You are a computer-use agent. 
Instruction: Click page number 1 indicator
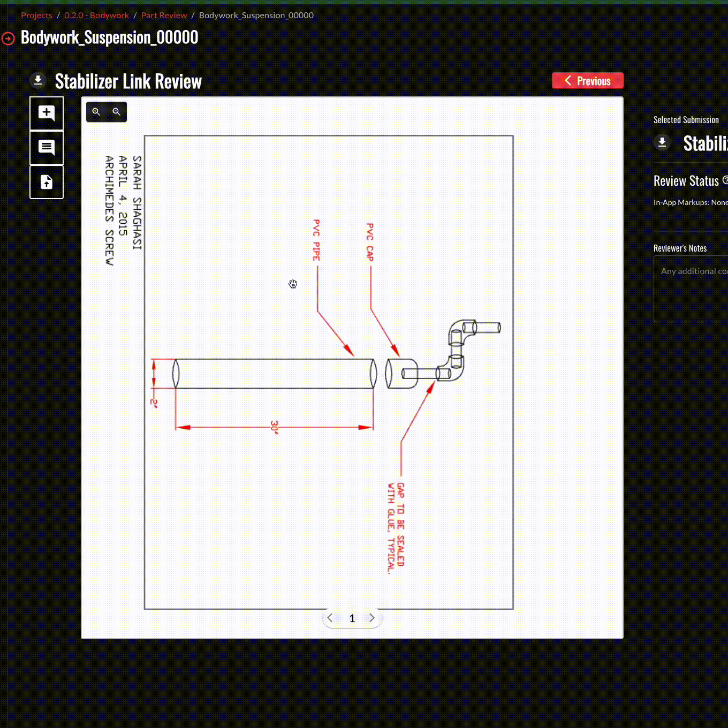[x=352, y=618]
